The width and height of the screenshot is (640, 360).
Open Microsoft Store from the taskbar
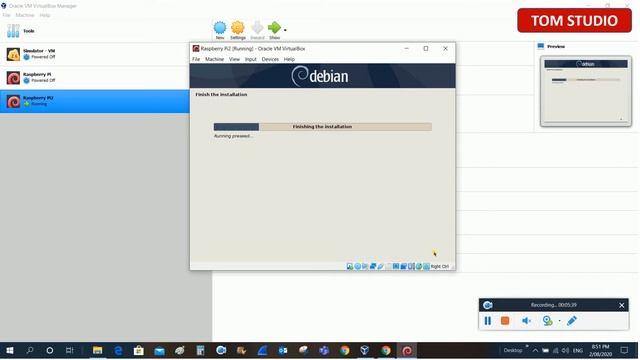139,351
